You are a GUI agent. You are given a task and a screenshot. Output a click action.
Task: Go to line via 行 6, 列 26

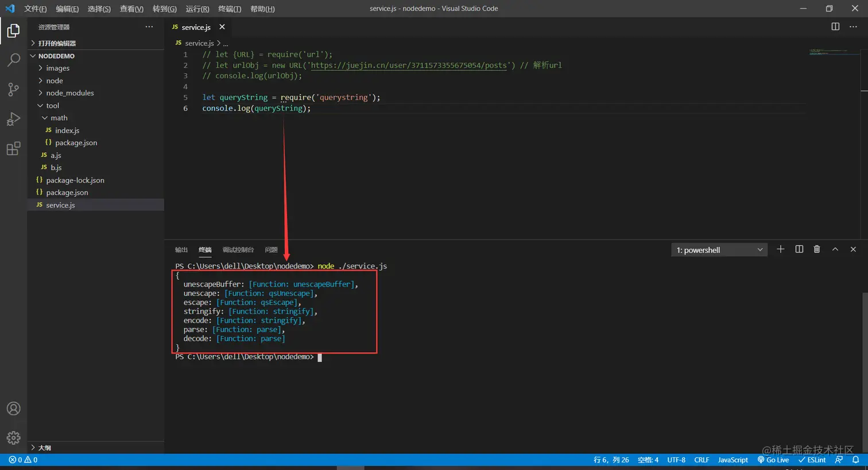[611, 460]
